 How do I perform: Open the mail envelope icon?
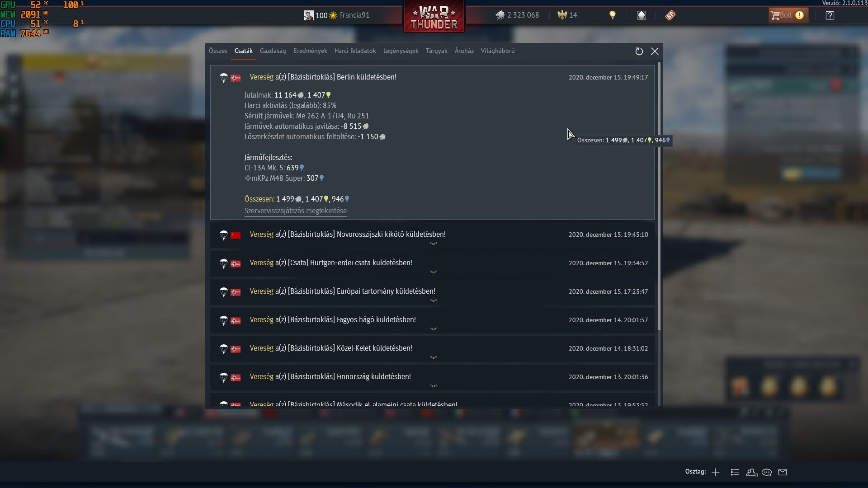pos(783,472)
